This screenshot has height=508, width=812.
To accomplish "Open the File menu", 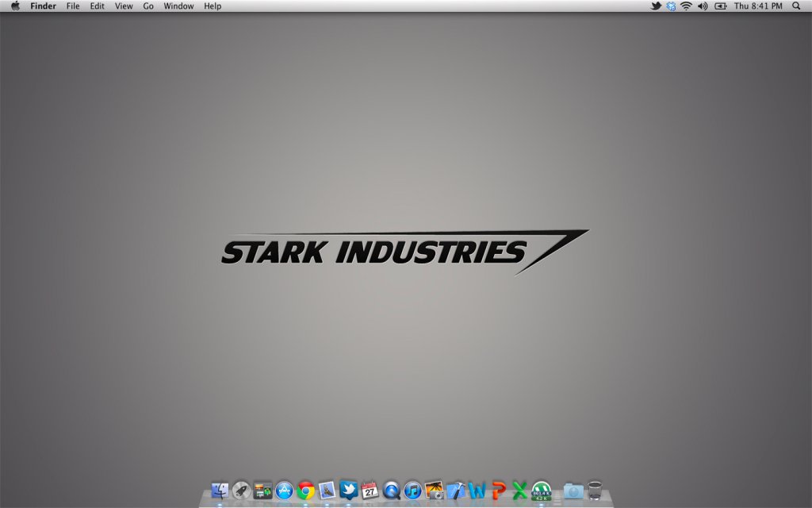I will (x=73, y=6).
